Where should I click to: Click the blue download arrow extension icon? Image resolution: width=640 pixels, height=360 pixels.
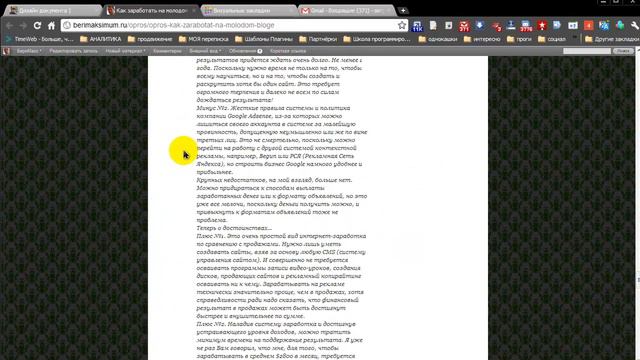click(480, 25)
